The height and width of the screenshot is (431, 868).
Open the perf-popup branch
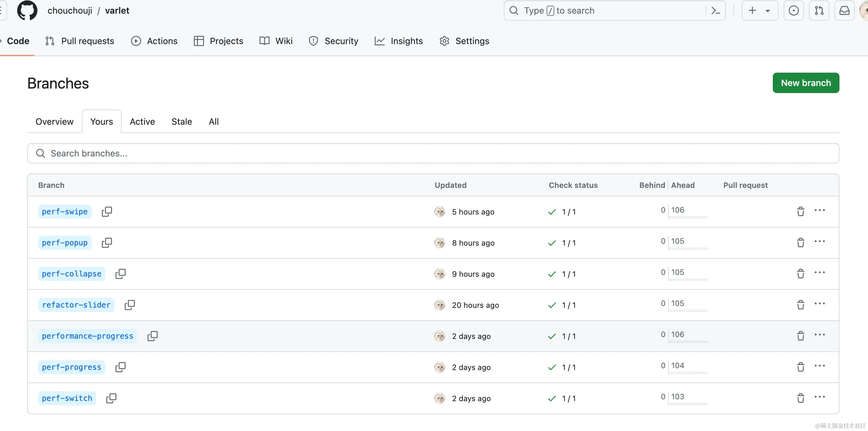[x=65, y=242]
